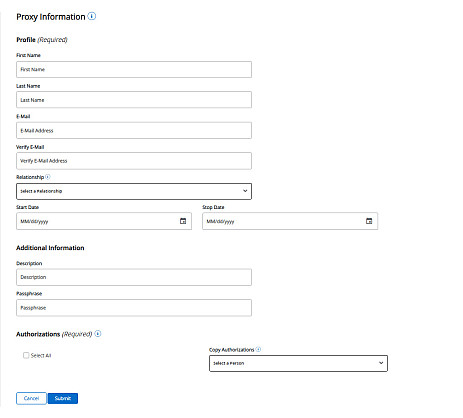Open the Start Date calendar picker icon
The width and height of the screenshot is (463, 418).
[183, 221]
